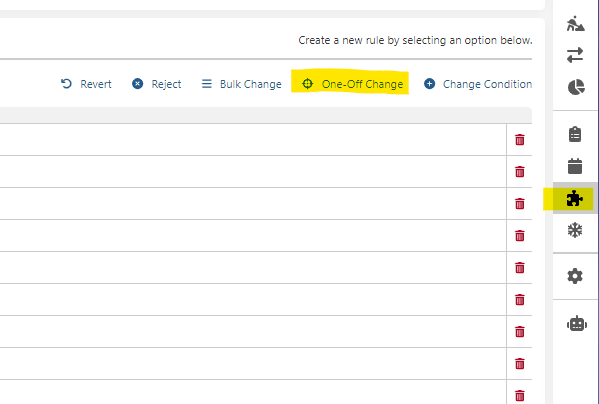Click the empty first table row
This screenshot has height=404, width=599.
253,139
